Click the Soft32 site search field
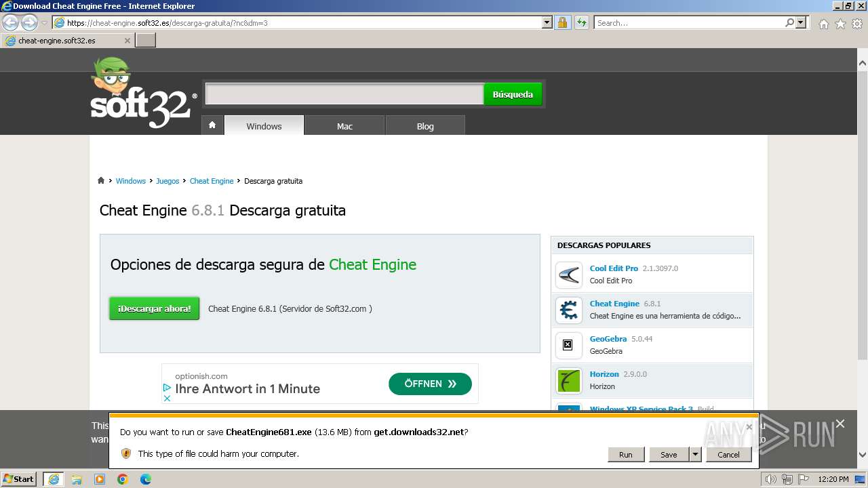The width and height of the screenshot is (868, 488). (x=344, y=94)
